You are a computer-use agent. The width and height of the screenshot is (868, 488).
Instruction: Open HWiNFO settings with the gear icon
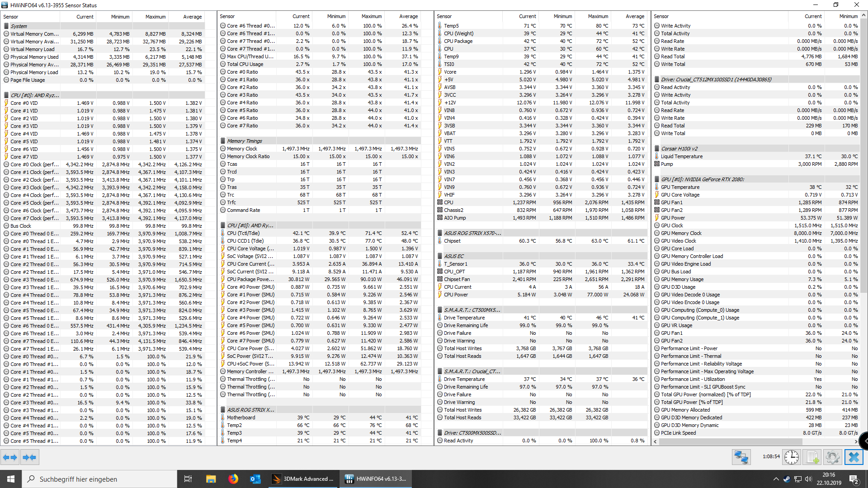[833, 457]
